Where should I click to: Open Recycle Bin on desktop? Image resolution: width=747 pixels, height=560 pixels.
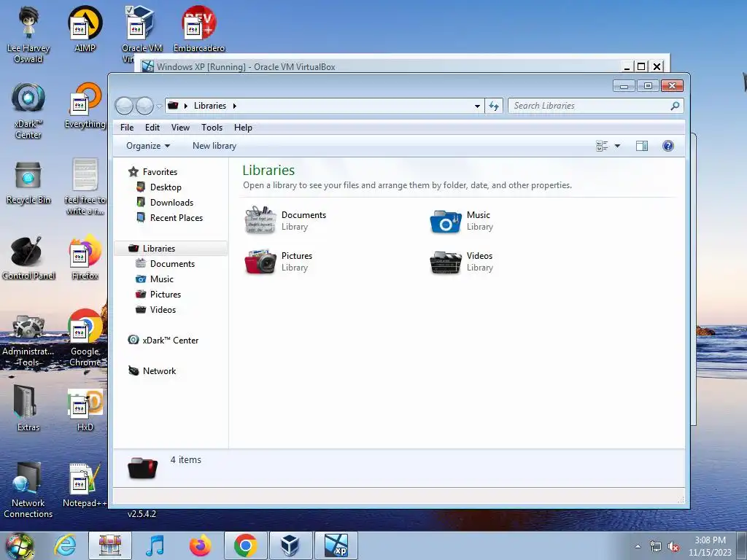pos(28,182)
